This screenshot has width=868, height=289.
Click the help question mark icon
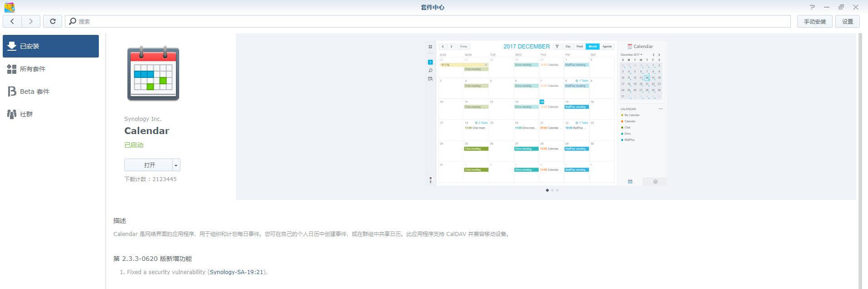(812, 7)
